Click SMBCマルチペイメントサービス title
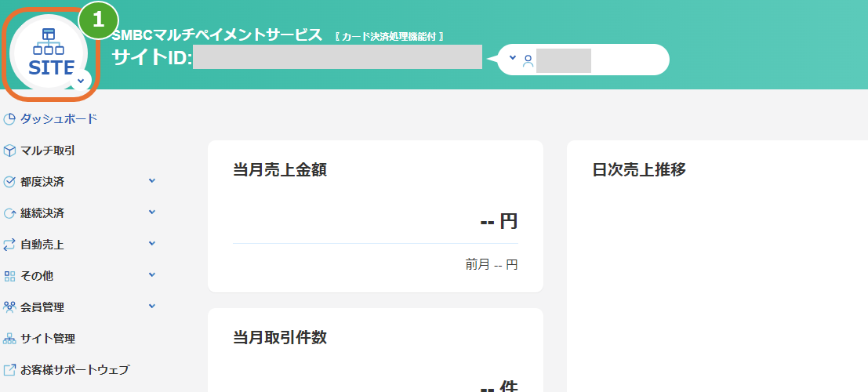 click(x=217, y=34)
